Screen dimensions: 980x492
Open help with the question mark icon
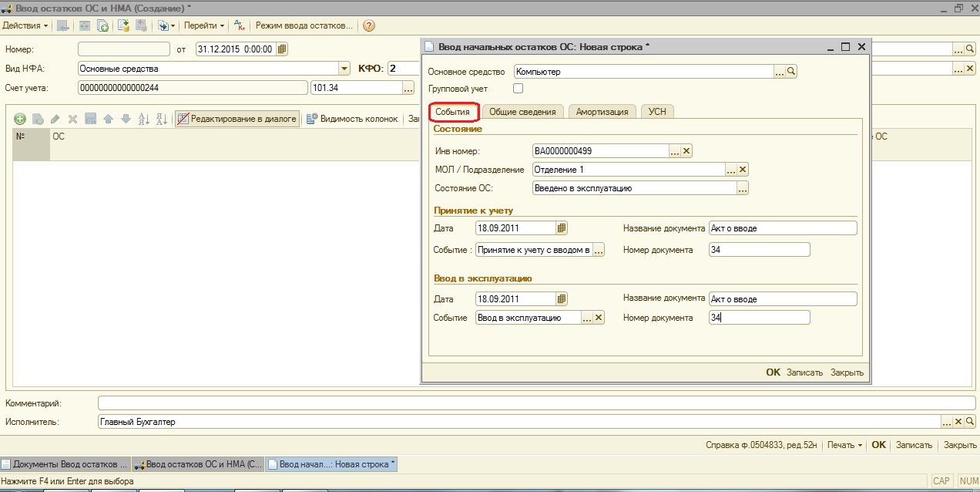(x=368, y=25)
